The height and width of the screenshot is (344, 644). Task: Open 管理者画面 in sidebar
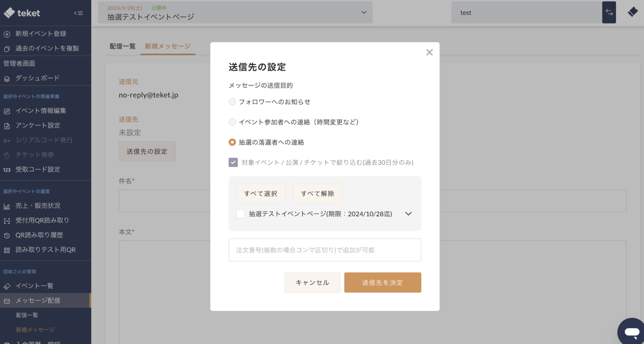coord(19,63)
